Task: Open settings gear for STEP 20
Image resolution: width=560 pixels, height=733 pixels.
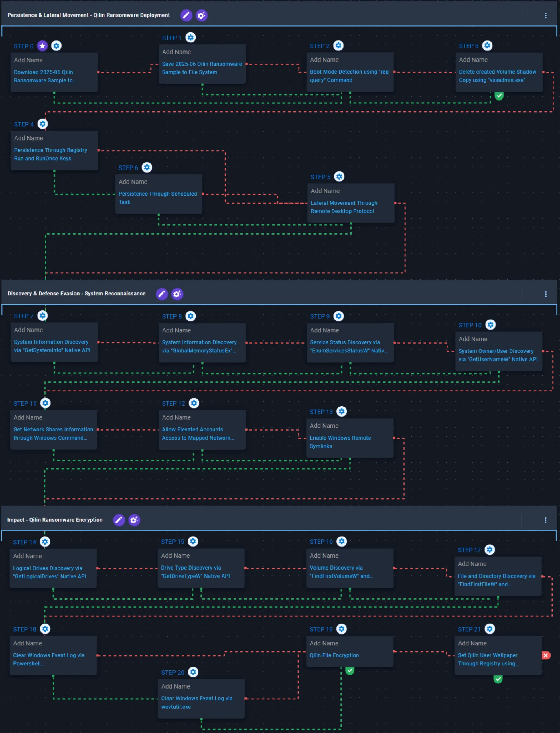Action: pyautogui.click(x=193, y=672)
